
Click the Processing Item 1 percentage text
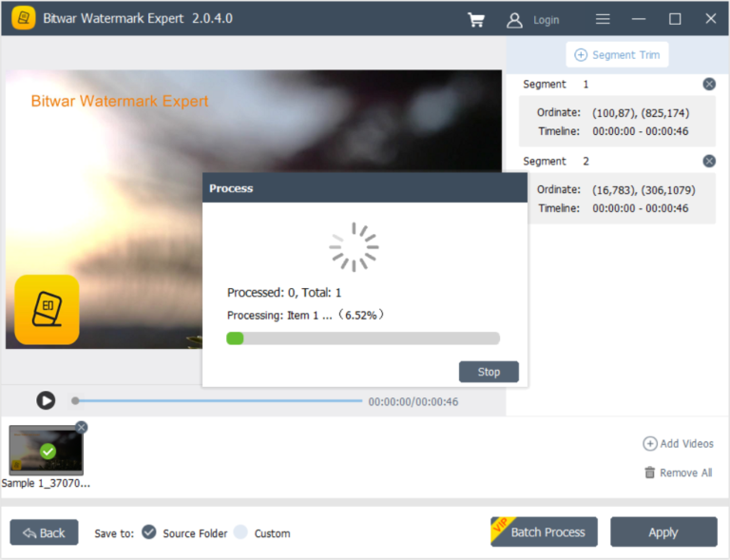306,315
